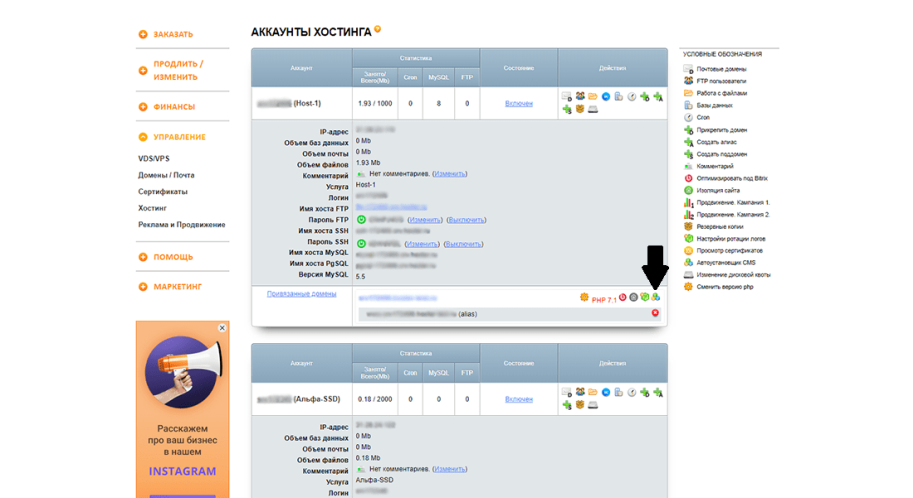Open Привязанные домены link
The width and height of the screenshot is (913, 498).
tap(302, 294)
